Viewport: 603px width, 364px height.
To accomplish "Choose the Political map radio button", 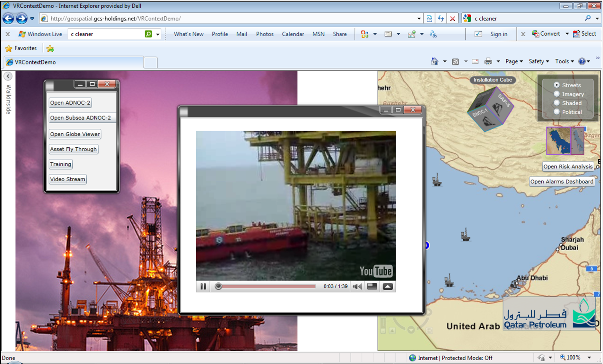I will click(557, 112).
